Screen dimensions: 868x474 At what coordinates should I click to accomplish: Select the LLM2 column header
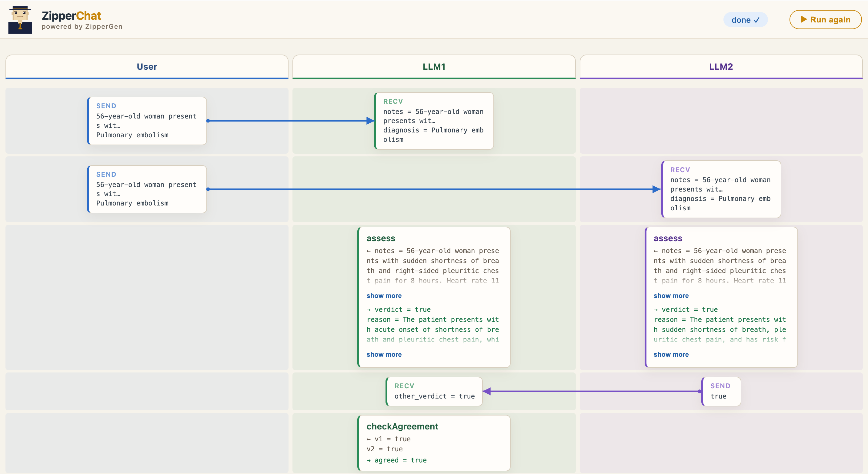pos(721,67)
